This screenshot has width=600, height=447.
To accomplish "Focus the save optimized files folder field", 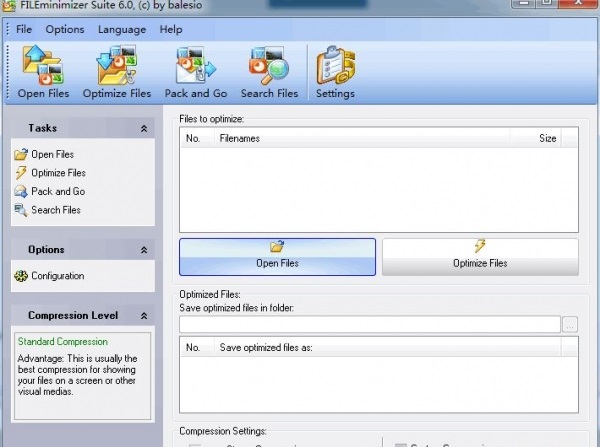I will pos(370,325).
